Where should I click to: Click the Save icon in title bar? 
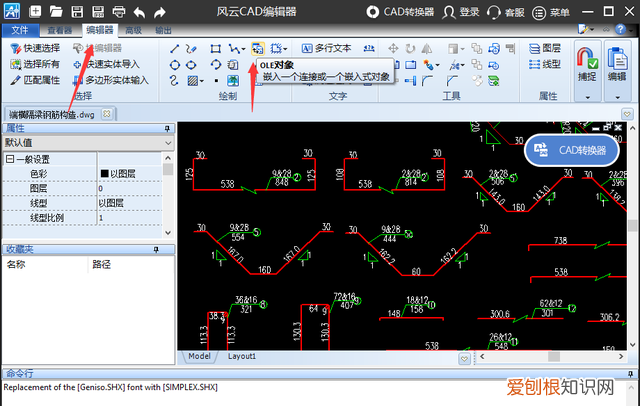pos(77,11)
